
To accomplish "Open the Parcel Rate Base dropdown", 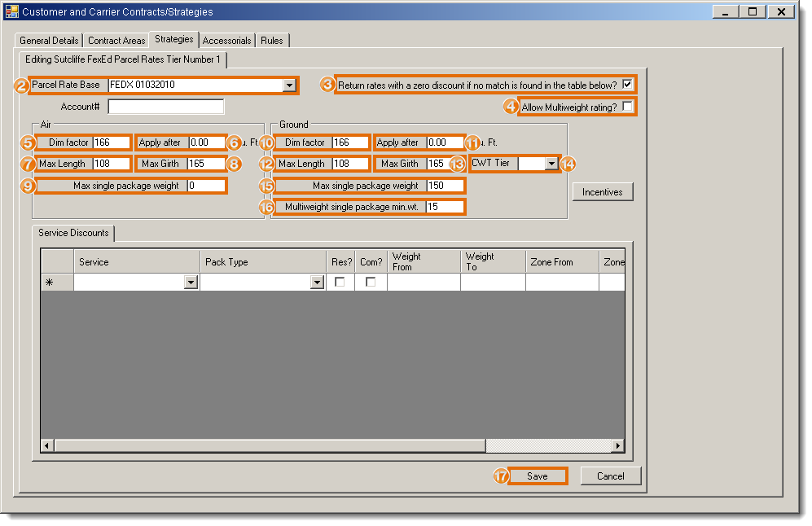I will coord(289,85).
